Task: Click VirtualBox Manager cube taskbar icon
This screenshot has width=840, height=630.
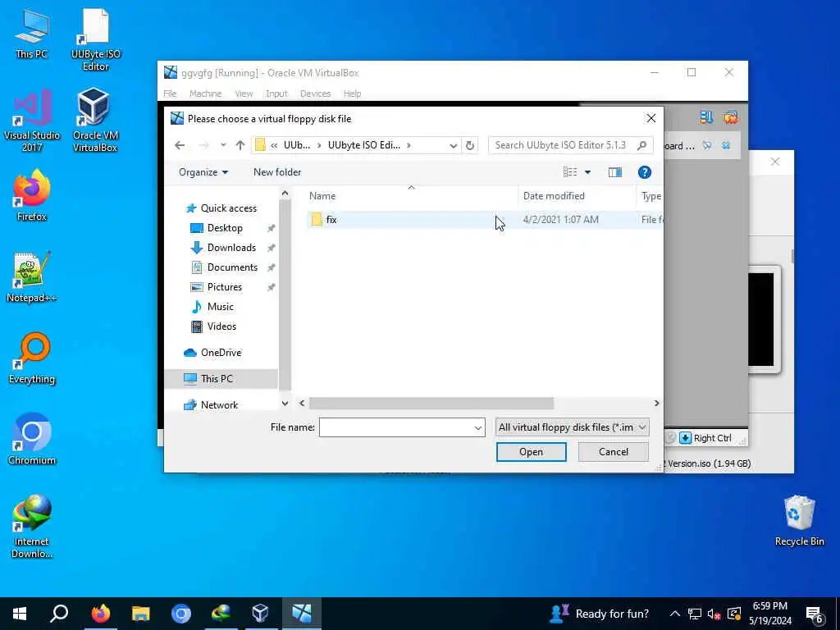Action: (260, 613)
